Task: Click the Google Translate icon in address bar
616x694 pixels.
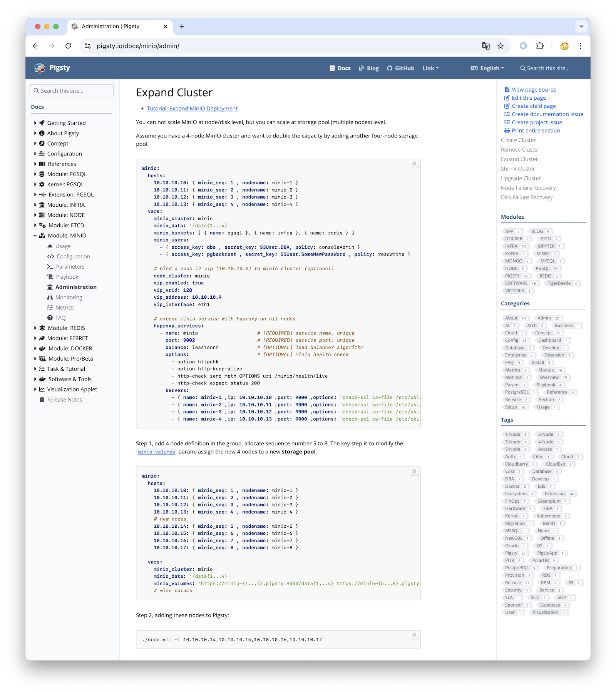Action: (x=486, y=46)
